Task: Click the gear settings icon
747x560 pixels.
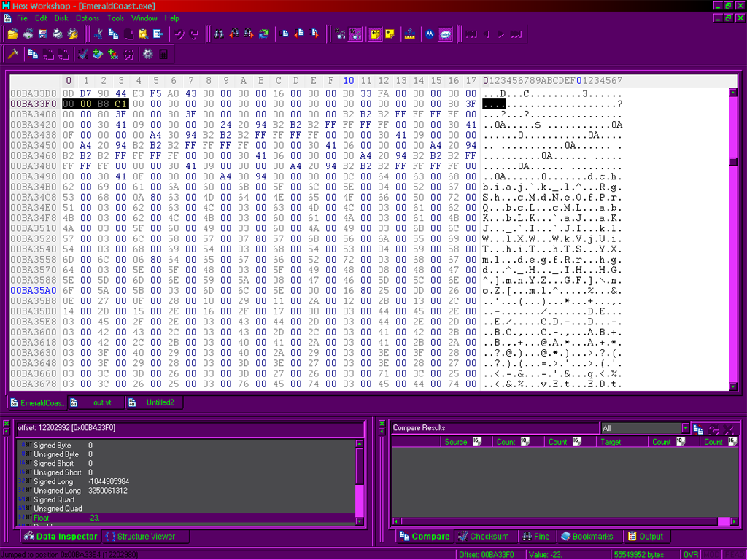Action: pos(147,54)
